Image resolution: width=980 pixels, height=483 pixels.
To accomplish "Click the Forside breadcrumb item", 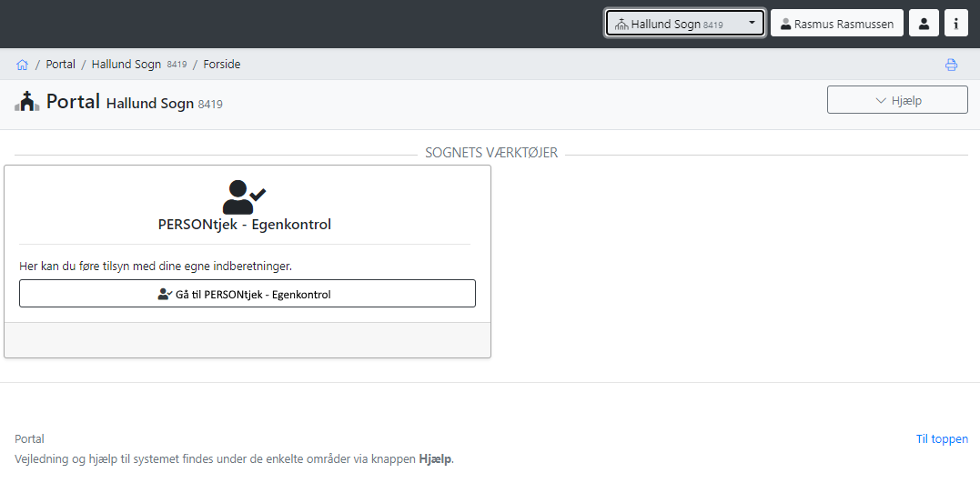I will pyautogui.click(x=222, y=65).
